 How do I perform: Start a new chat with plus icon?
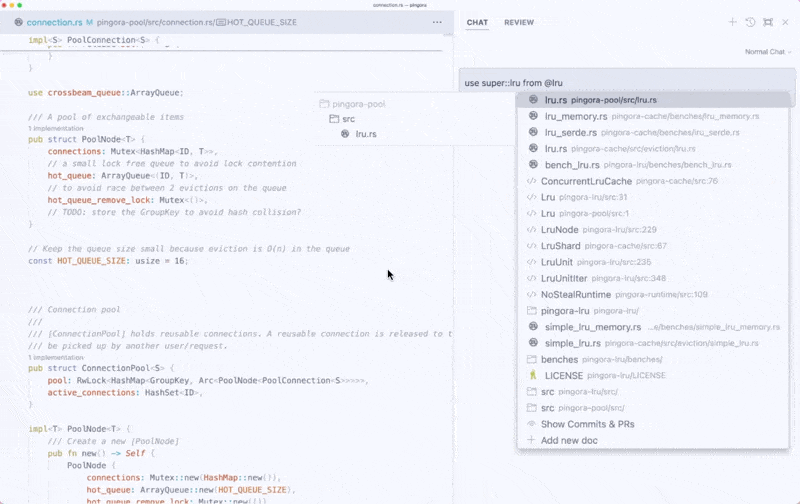coord(733,22)
